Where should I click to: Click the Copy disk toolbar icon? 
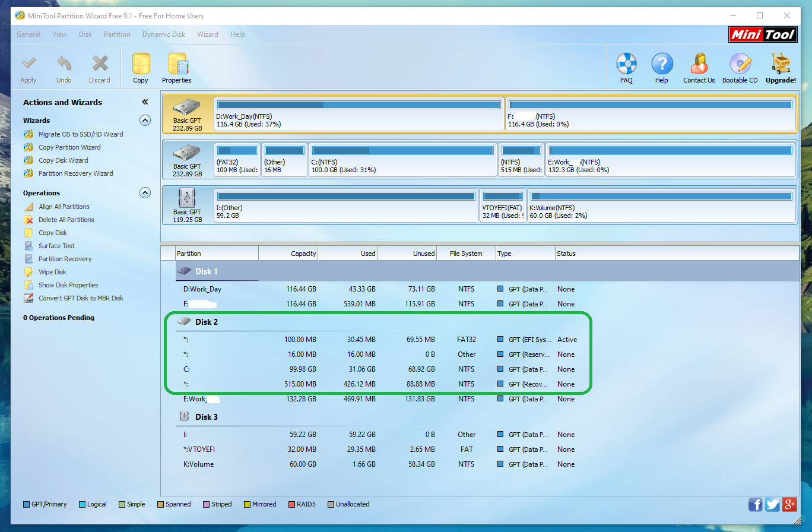(x=141, y=64)
